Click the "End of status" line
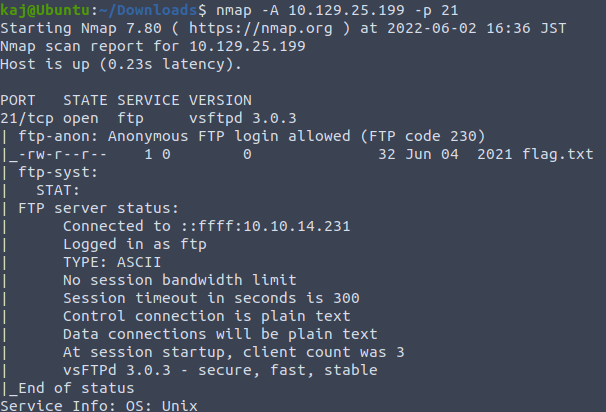This screenshot has width=606, height=412. (x=68, y=388)
